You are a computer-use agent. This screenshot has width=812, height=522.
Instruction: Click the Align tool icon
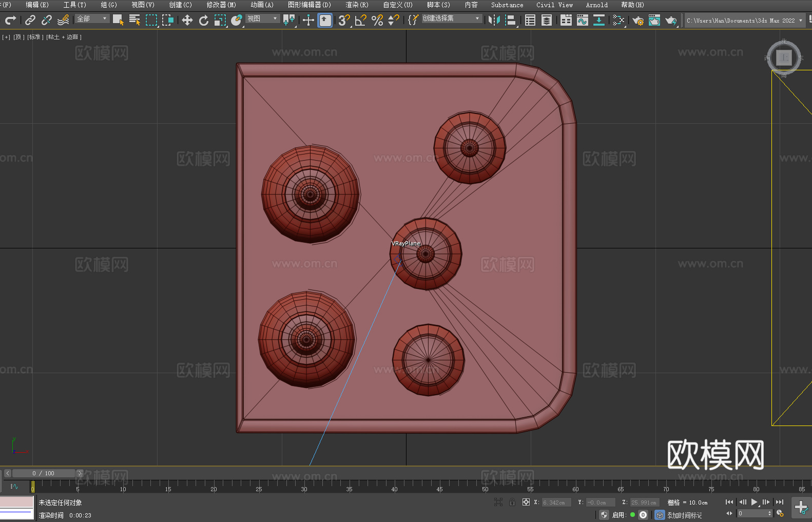(511, 20)
